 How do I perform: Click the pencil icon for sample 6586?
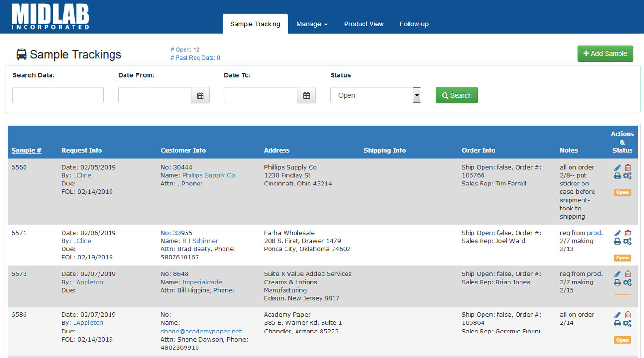[x=618, y=315]
